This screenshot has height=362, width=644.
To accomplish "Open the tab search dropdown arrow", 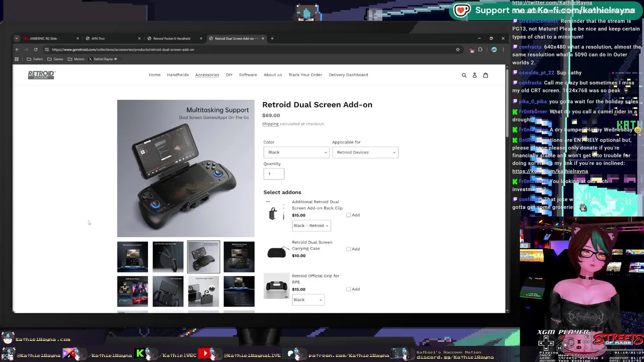I will [17, 38].
